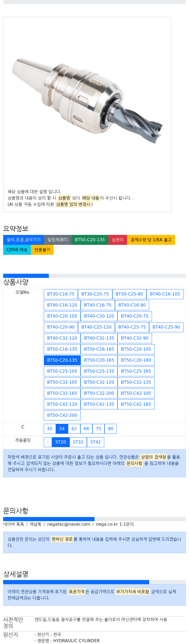Choose C value 90
The image size is (189, 644).
[x=111, y=429]
